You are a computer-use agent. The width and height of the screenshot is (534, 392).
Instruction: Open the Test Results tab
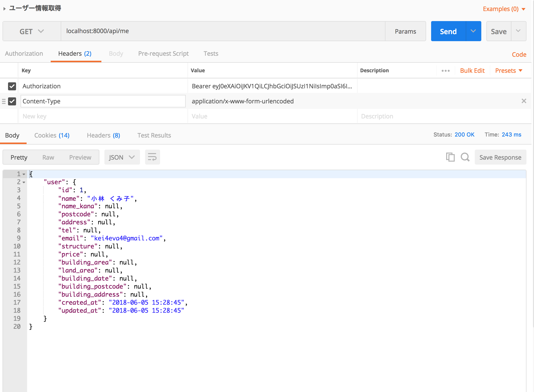pyautogui.click(x=154, y=135)
